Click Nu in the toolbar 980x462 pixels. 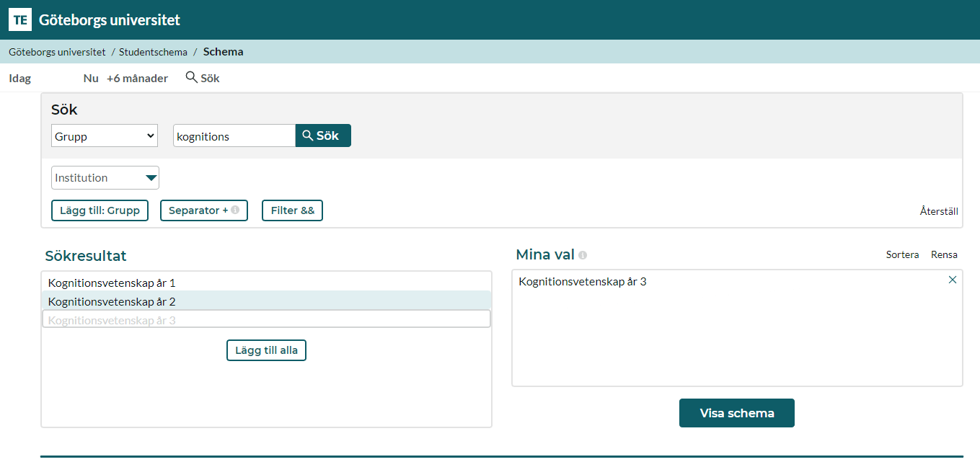click(x=91, y=78)
